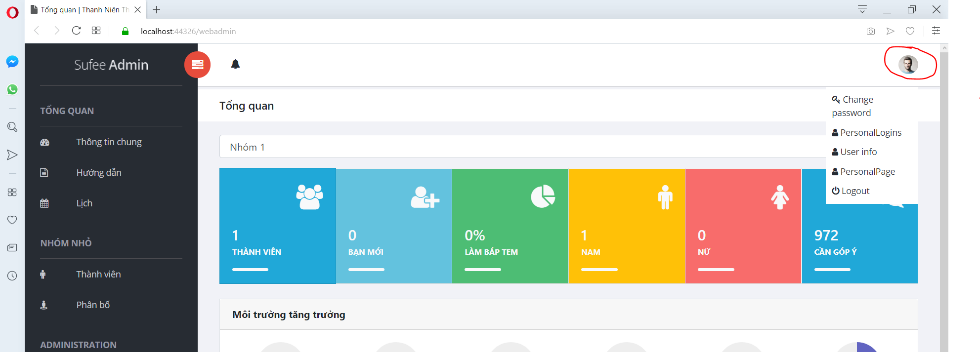
Task: Take snapshot with camera icon
Action: (x=871, y=31)
